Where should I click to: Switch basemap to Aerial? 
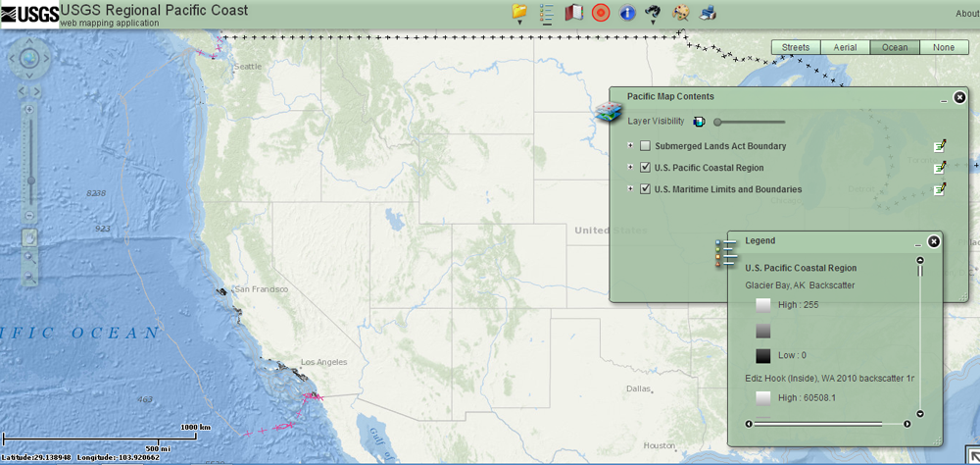click(845, 47)
